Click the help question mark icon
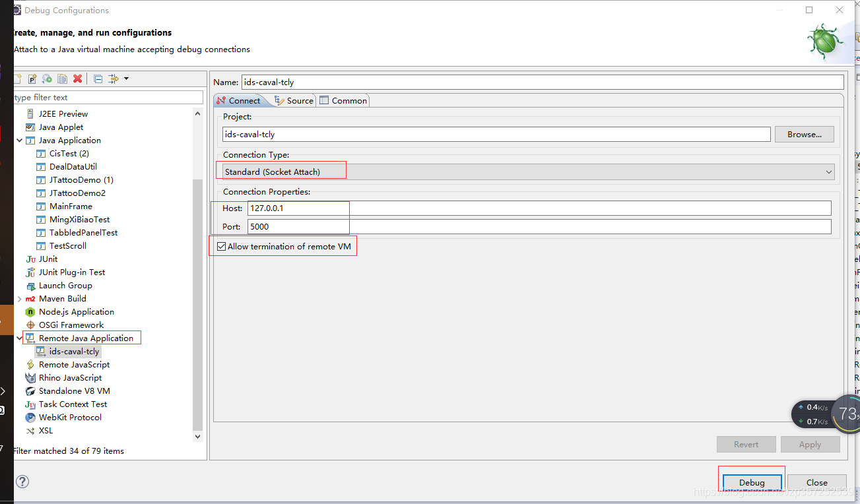Image resolution: width=860 pixels, height=504 pixels. pos(22,482)
